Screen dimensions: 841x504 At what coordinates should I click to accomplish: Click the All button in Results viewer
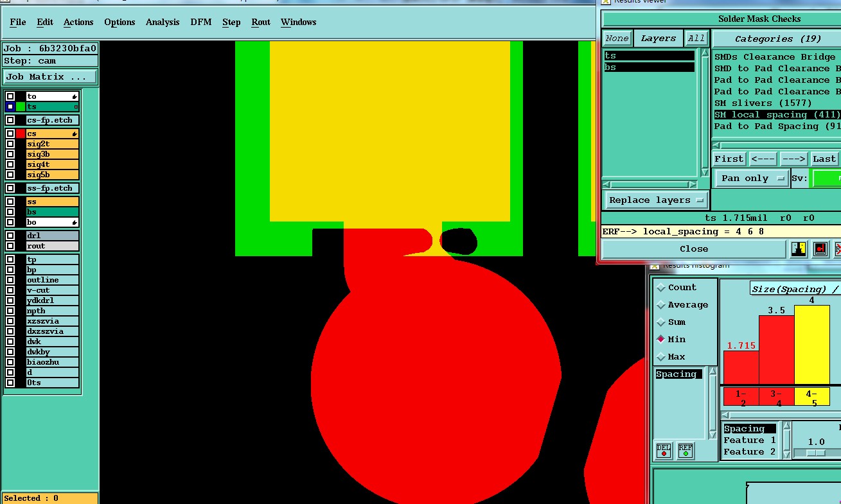point(696,39)
